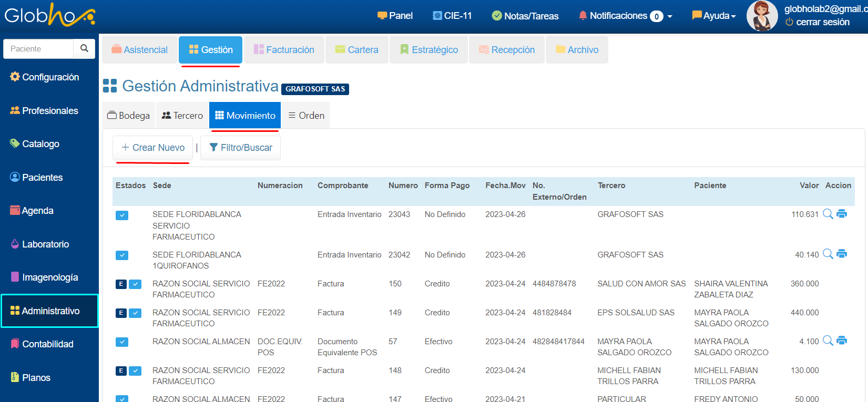View details of movement 23042 with magnifier
The width and height of the screenshot is (868, 402).
(x=828, y=254)
